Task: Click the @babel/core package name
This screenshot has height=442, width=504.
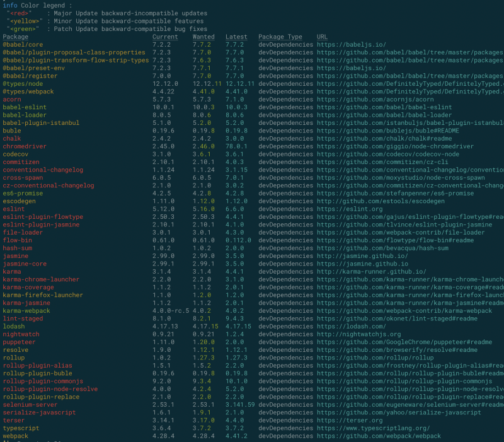Action: 23,44
